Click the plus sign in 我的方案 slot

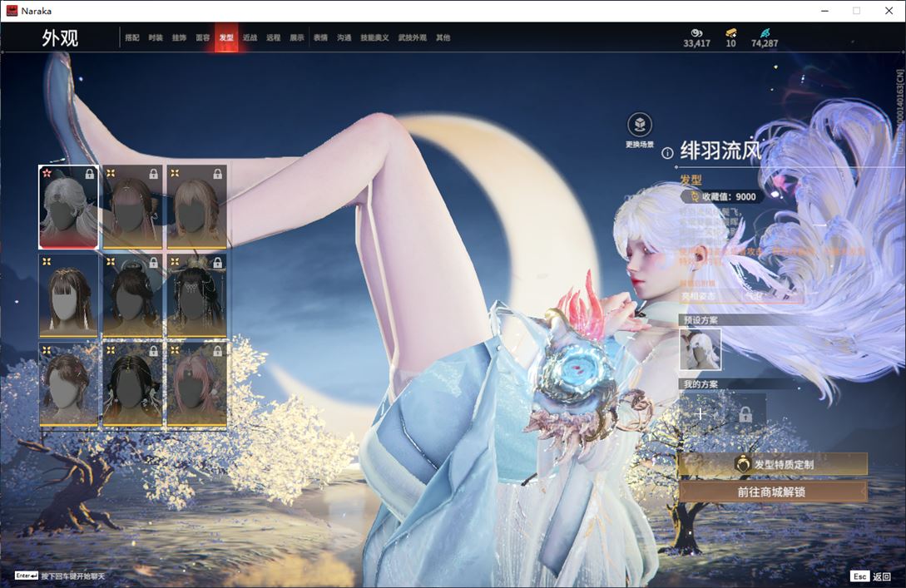click(701, 413)
